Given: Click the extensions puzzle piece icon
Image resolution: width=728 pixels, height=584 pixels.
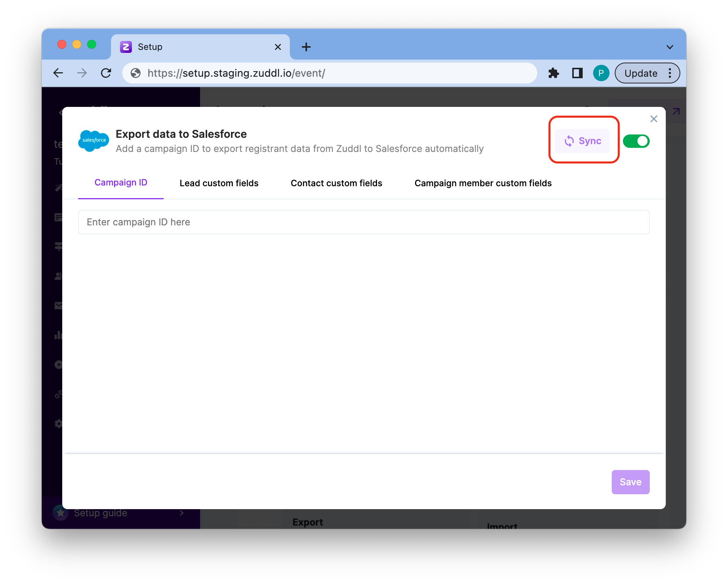Looking at the screenshot, I should (553, 73).
